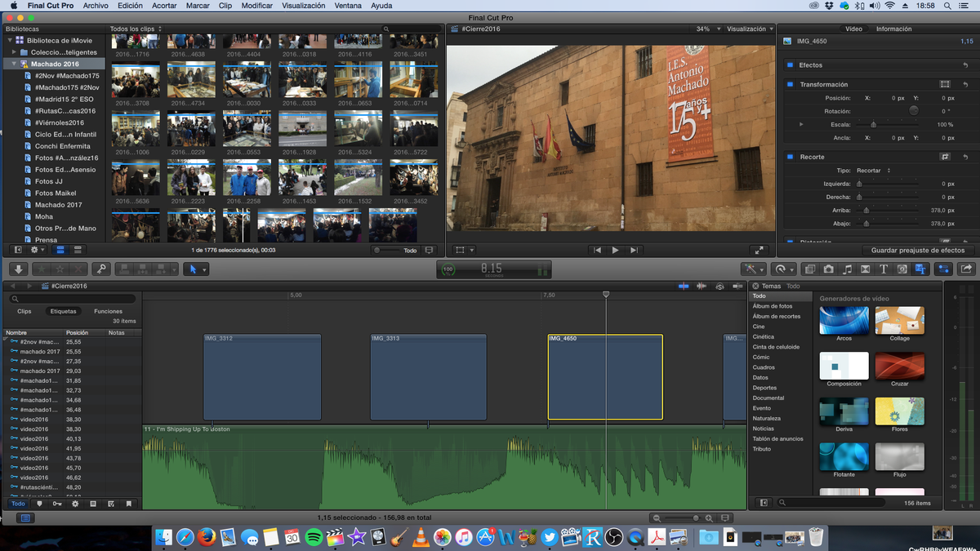980x551 pixels.
Task: Open the Marcar menu
Action: 198,6
